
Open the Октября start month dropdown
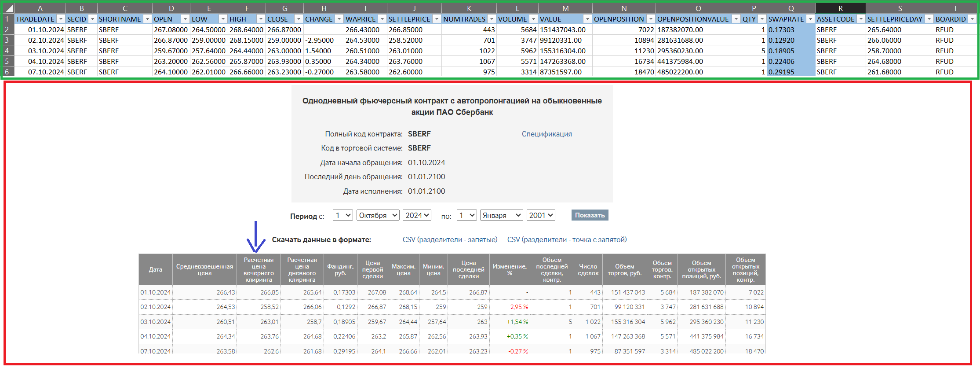click(x=378, y=215)
